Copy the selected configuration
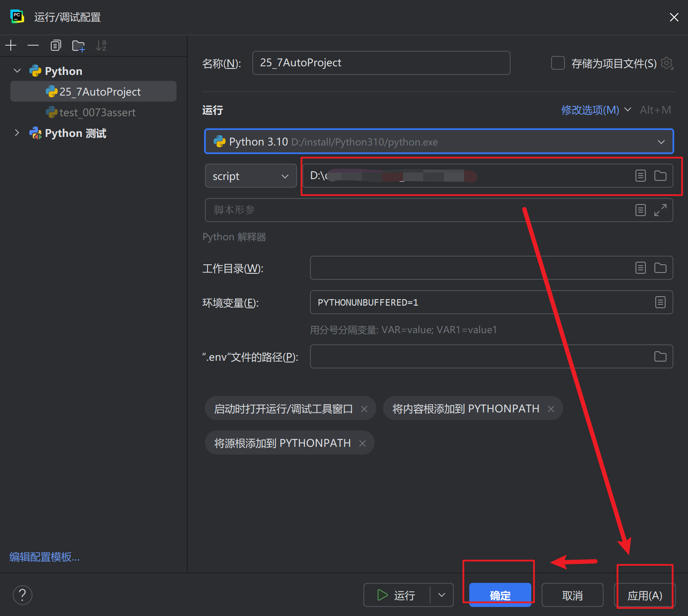This screenshot has width=688, height=616. (56, 45)
